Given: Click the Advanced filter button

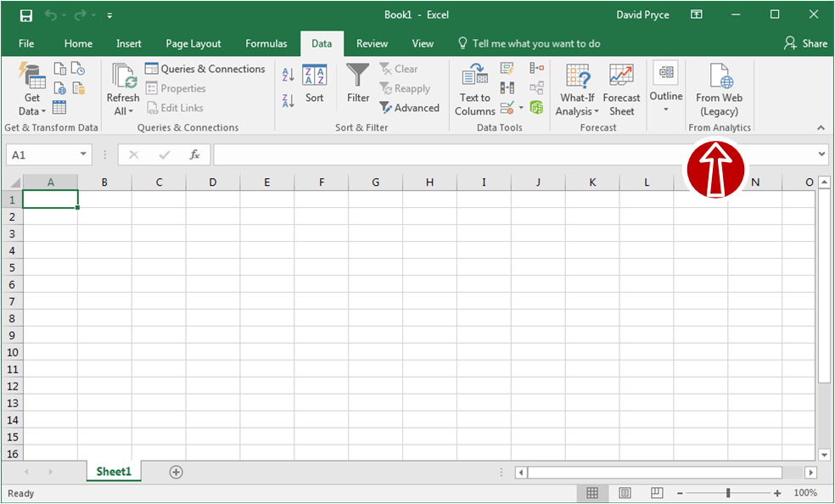Looking at the screenshot, I should 409,108.
